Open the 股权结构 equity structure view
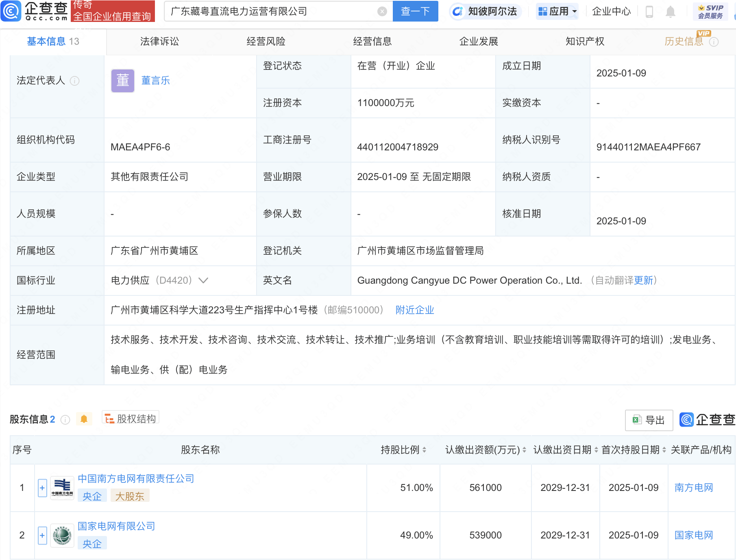 pos(130,418)
